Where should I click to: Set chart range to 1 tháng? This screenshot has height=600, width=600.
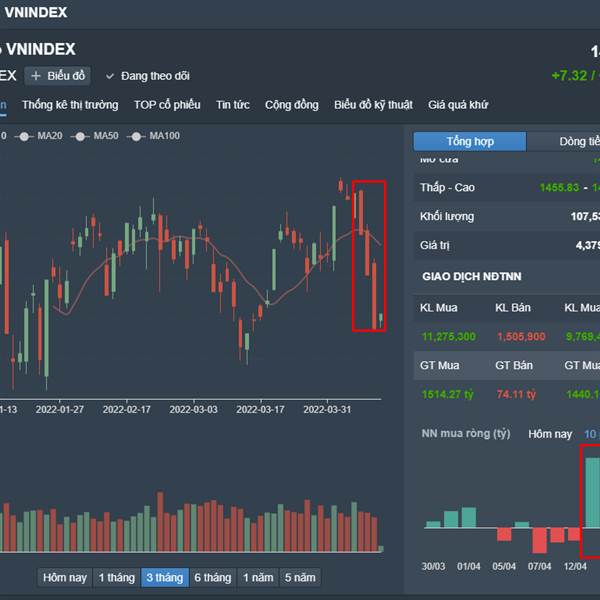click(x=117, y=577)
